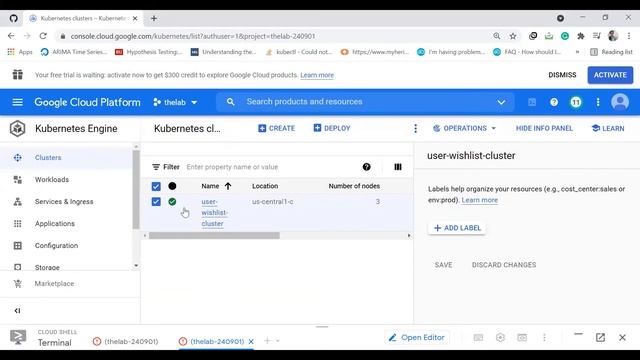This screenshot has height=360, width=640.
Task: Click the DEPLOY button
Action: [x=332, y=128]
